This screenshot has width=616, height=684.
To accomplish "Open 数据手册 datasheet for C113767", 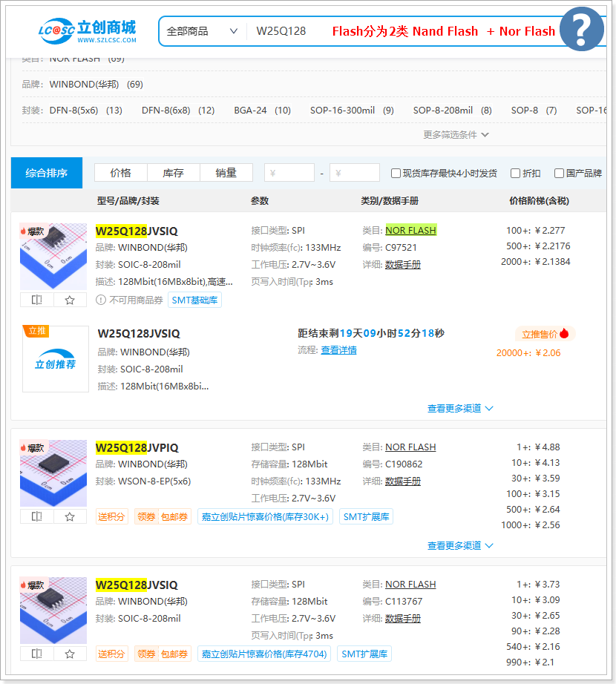I will point(403,619).
